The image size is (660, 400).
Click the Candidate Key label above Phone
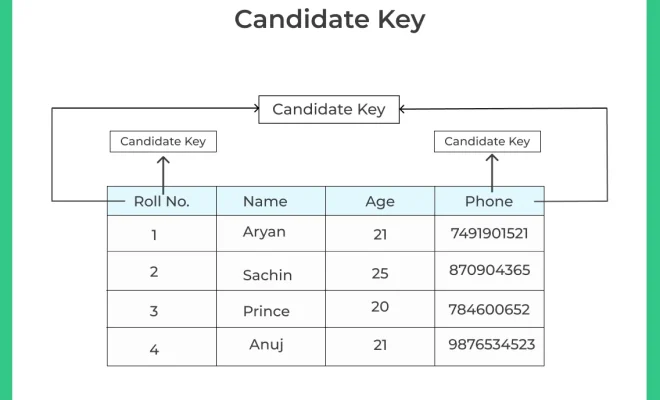point(487,141)
